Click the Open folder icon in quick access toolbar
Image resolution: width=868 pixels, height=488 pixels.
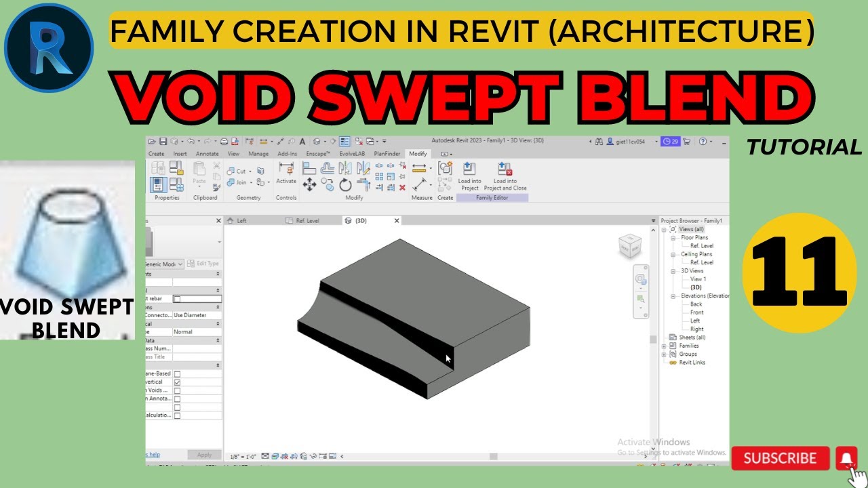click(152, 141)
